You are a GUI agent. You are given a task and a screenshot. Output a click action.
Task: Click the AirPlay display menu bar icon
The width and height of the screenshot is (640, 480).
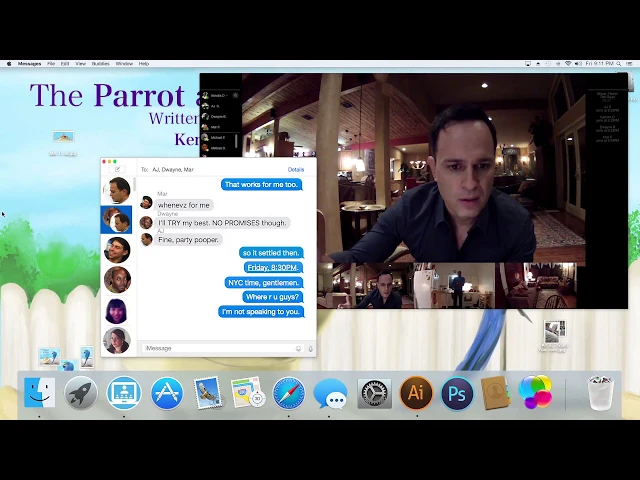pyautogui.click(x=528, y=64)
